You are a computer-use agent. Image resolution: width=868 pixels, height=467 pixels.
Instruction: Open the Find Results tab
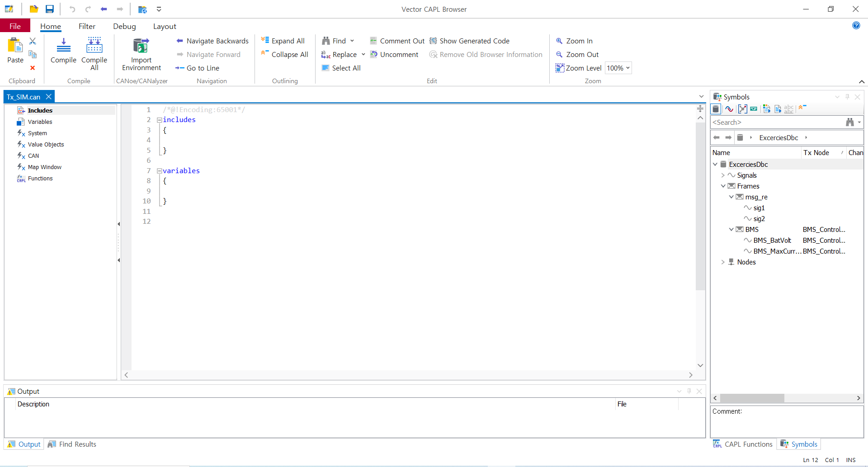(72, 444)
